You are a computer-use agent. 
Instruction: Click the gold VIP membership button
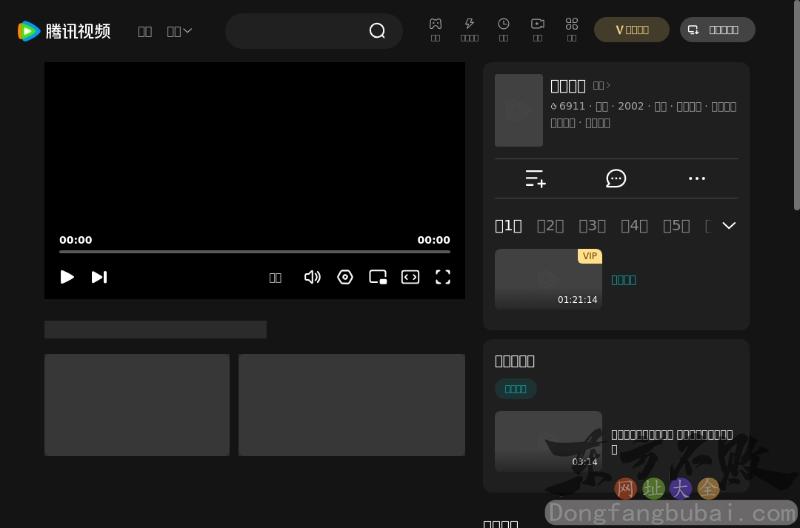click(632, 30)
